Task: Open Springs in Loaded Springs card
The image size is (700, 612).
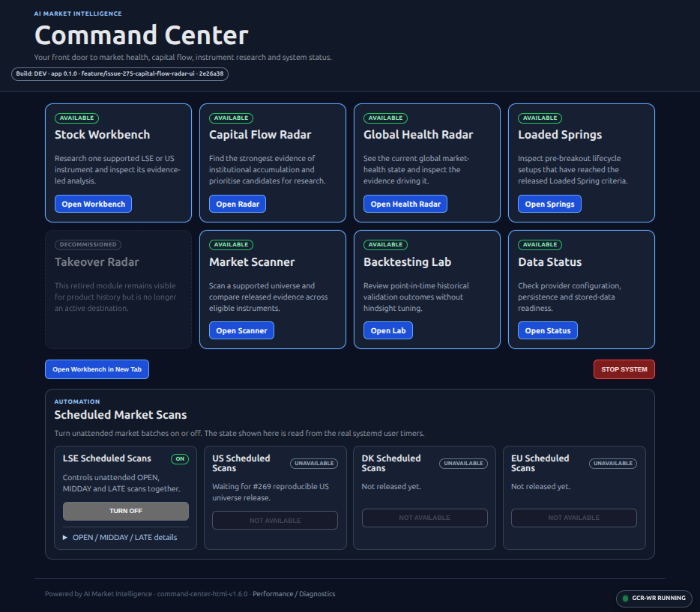Action: pyautogui.click(x=549, y=204)
